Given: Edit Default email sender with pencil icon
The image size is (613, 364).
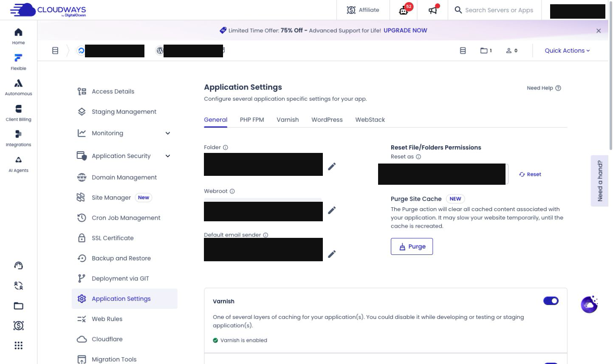Looking at the screenshot, I should (x=332, y=254).
